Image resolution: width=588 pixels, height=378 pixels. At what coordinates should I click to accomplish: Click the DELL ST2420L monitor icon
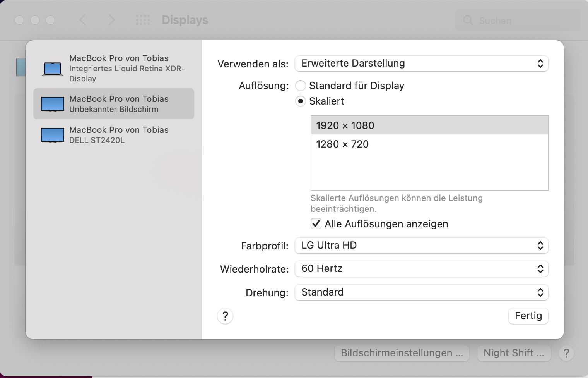pos(53,135)
